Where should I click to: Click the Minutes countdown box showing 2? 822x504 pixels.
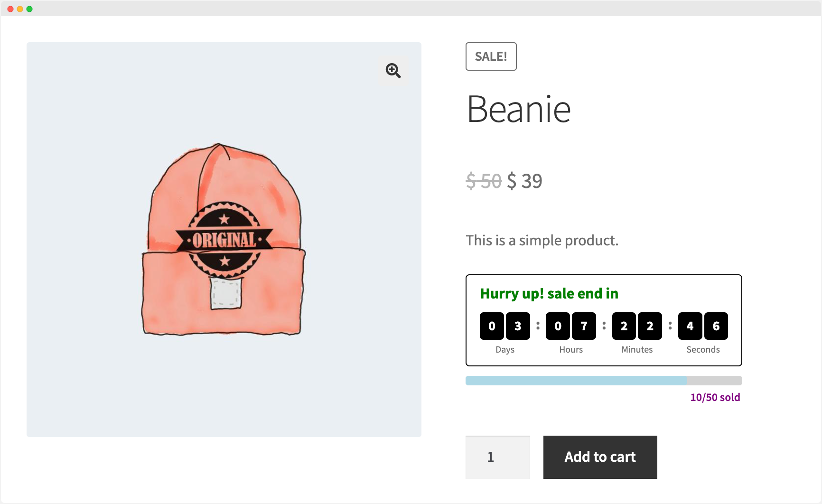(x=624, y=326)
